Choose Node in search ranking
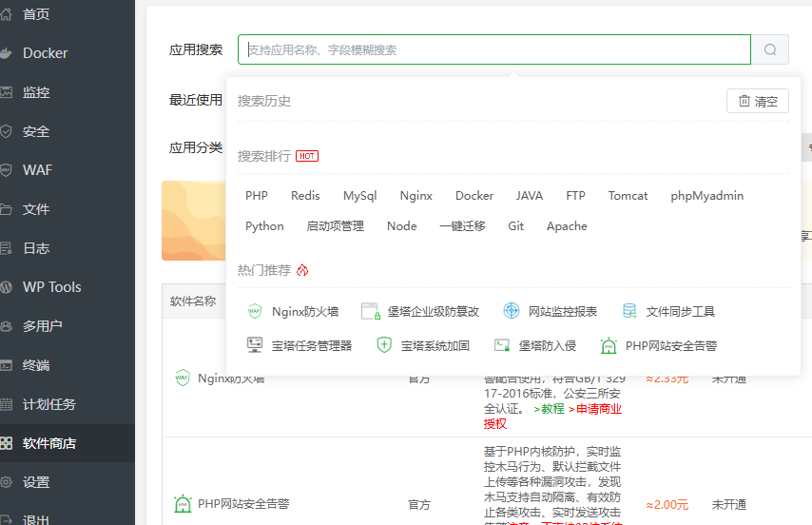Viewport: 812px width, 525px height. coord(402,226)
